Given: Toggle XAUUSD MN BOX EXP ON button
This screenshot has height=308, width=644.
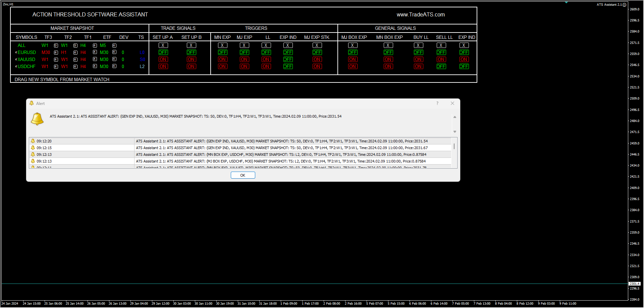Looking at the screenshot, I should [388, 60].
